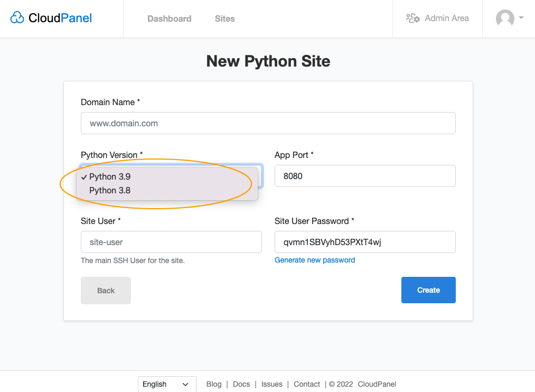Image resolution: width=535 pixels, height=392 pixels.
Task: Click the CloudPanel cloud logo icon
Action: 17,18
